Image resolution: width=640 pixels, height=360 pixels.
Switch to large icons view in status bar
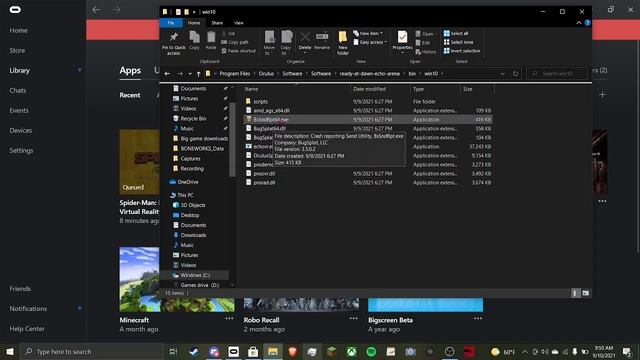(x=586, y=293)
